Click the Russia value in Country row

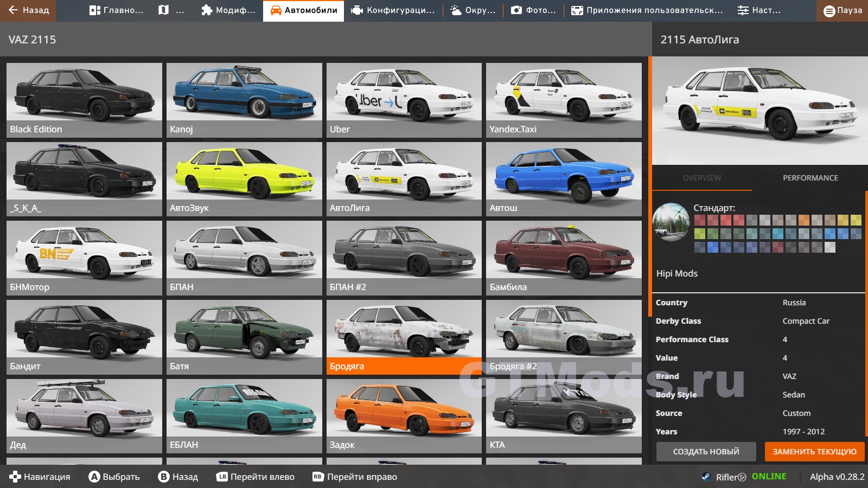click(x=794, y=303)
